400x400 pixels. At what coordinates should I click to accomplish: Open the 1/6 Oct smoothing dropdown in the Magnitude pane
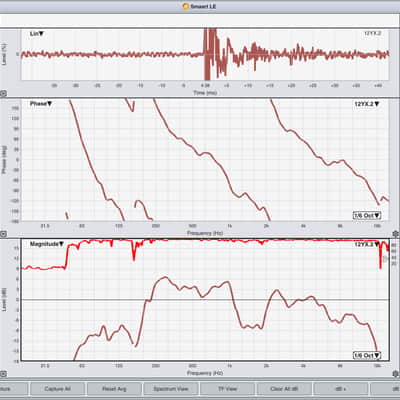367,355
